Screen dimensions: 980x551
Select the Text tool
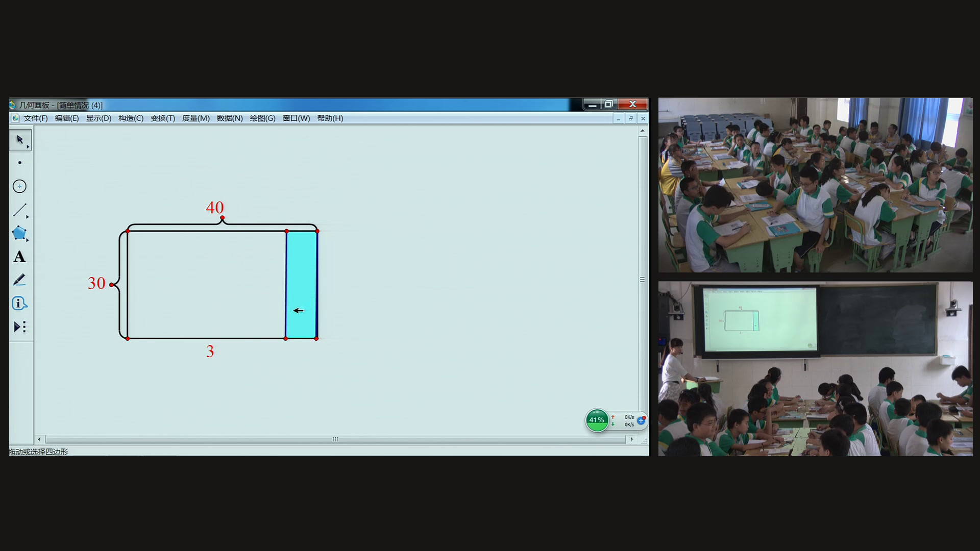point(19,257)
